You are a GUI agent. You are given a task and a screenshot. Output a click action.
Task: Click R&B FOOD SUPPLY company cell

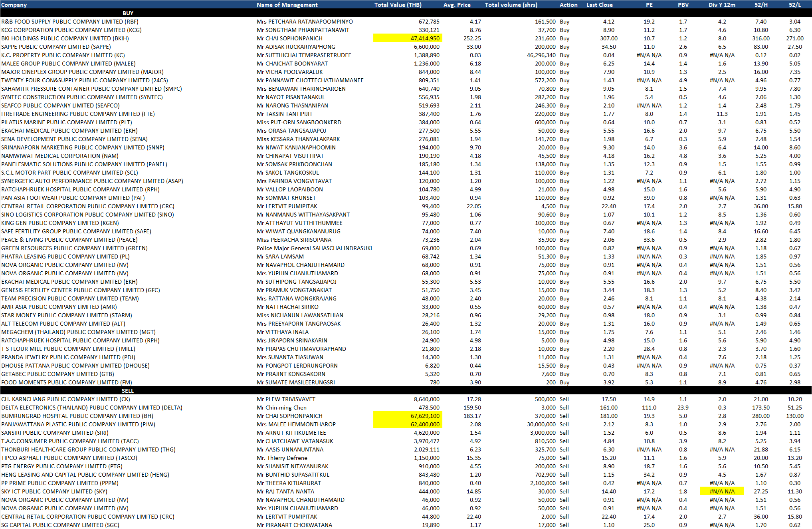click(x=70, y=22)
